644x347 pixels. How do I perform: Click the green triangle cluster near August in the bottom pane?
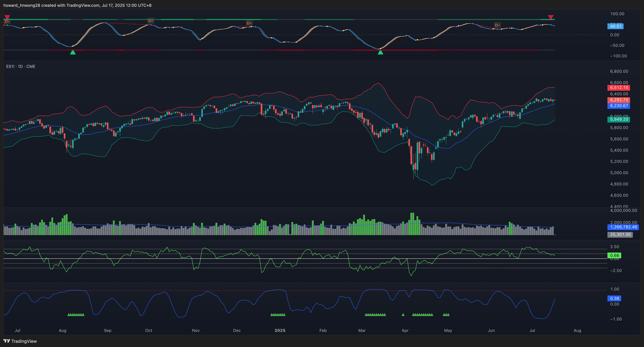click(x=76, y=314)
